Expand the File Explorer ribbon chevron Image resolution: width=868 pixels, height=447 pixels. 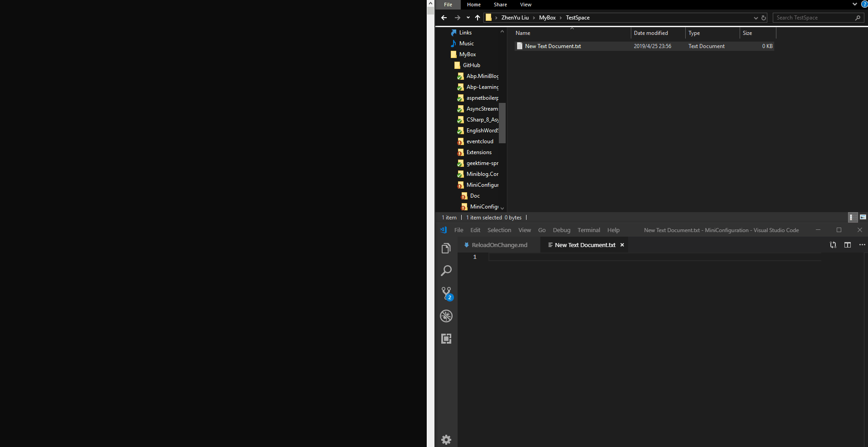(x=855, y=4)
